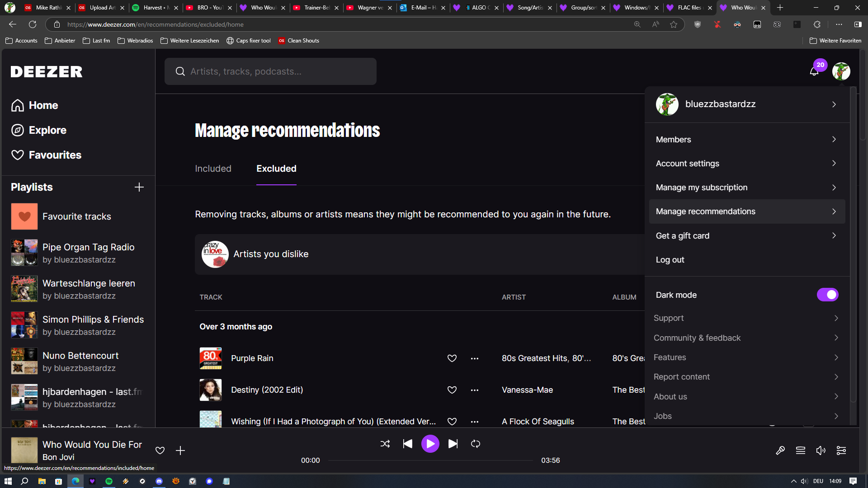
Task: Show lyrics with the microphone icon
Action: (780, 450)
